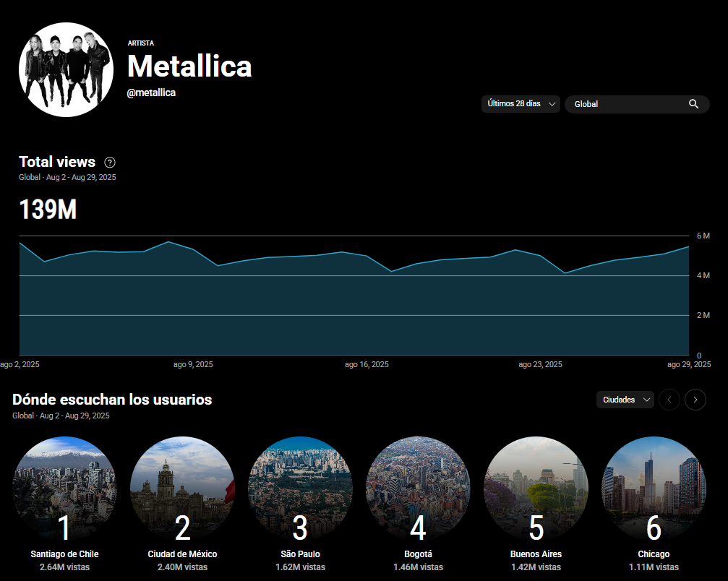
Task: Click the @metallica channel handle
Action: coord(151,93)
